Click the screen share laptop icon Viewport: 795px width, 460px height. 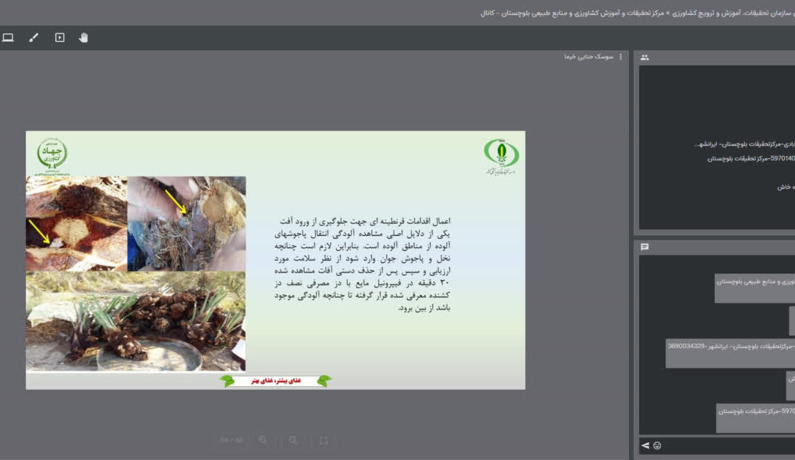(8, 38)
